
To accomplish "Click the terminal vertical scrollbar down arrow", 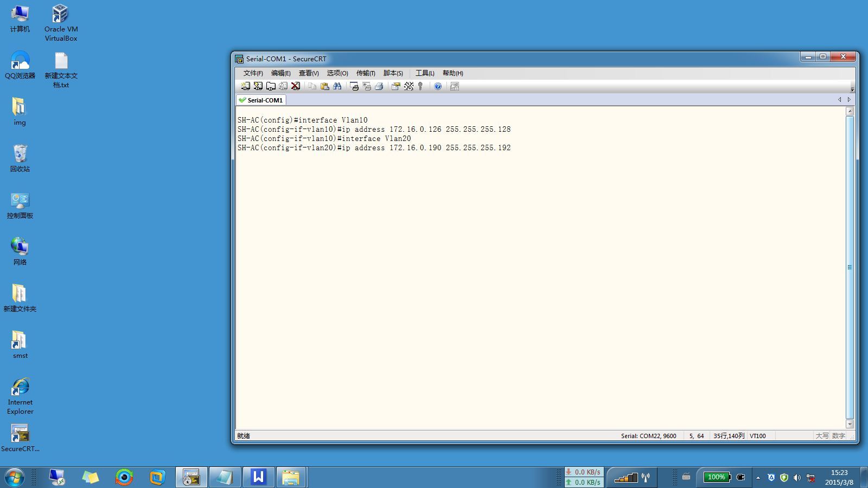I will tap(850, 424).
